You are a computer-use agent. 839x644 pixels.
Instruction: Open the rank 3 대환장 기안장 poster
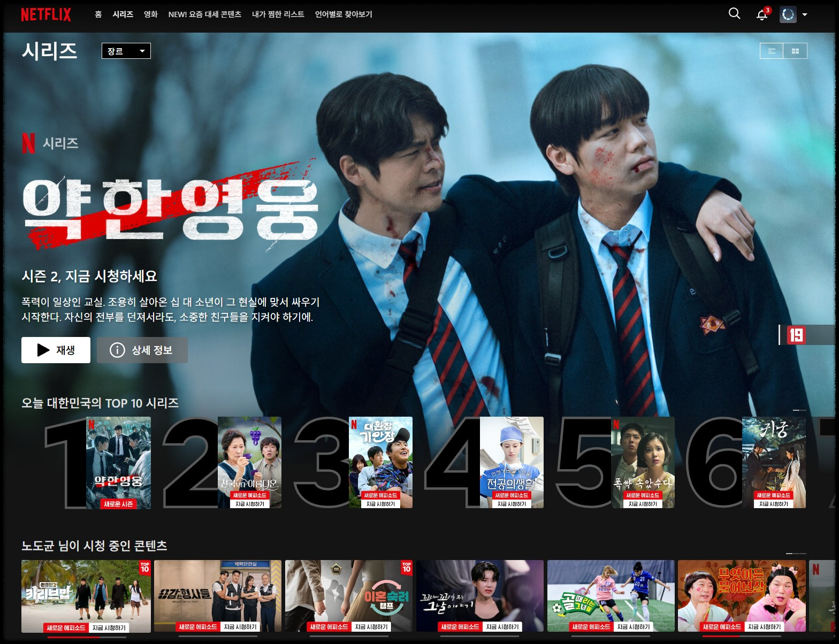tap(380, 463)
